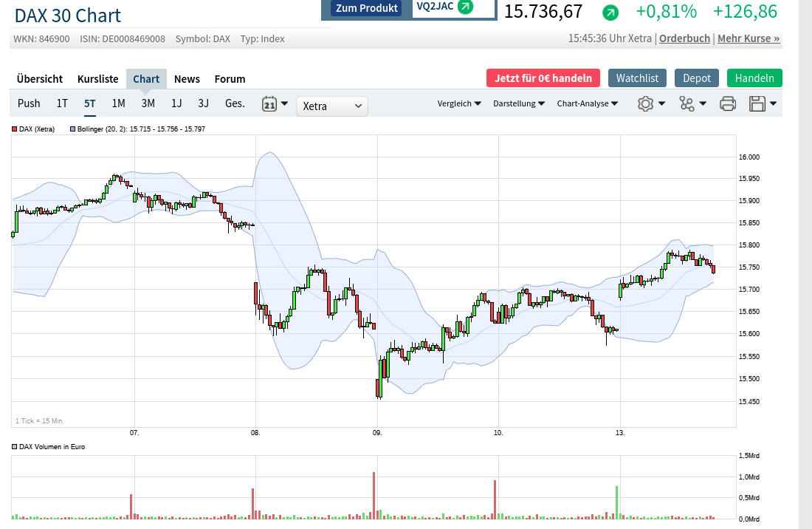Show the 3J timeframe
Viewport: 812px width, 529px height.
click(204, 103)
